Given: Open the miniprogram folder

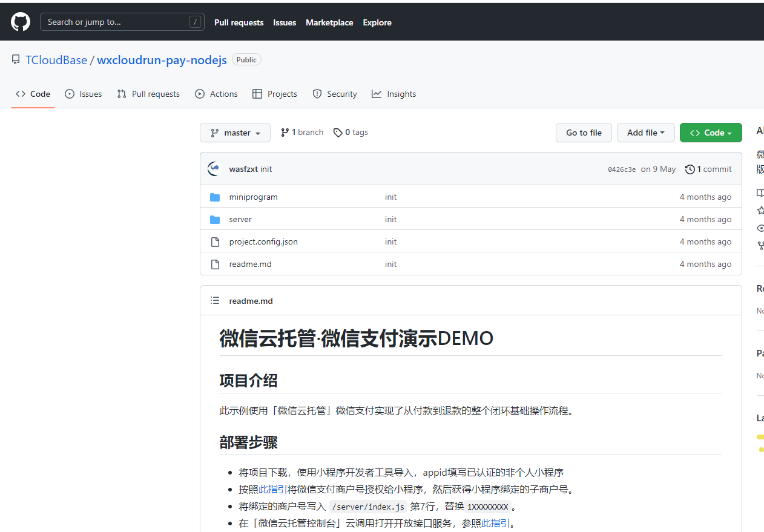Looking at the screenshot, I should pos(253,197).
